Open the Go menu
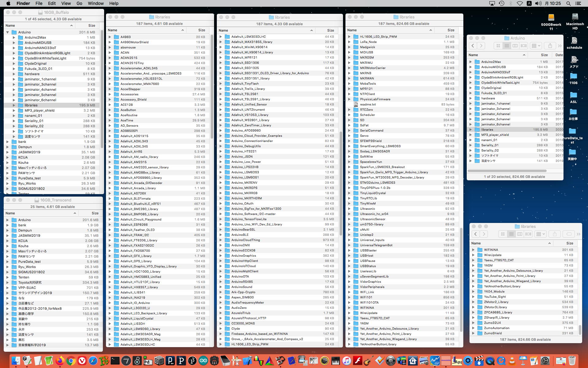This screenshot has width=588, height=368. click(x=79, y=3)
